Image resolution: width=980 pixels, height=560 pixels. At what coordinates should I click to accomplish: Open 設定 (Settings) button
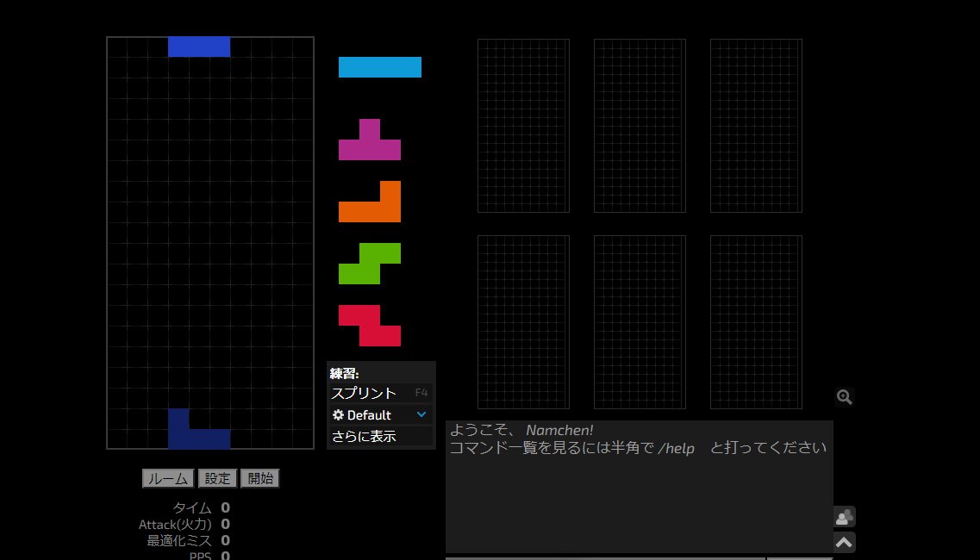[217, 478]
